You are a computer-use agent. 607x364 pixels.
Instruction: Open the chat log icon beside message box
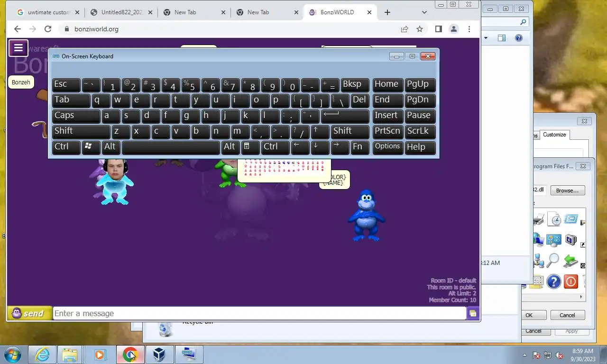(473, 313)
